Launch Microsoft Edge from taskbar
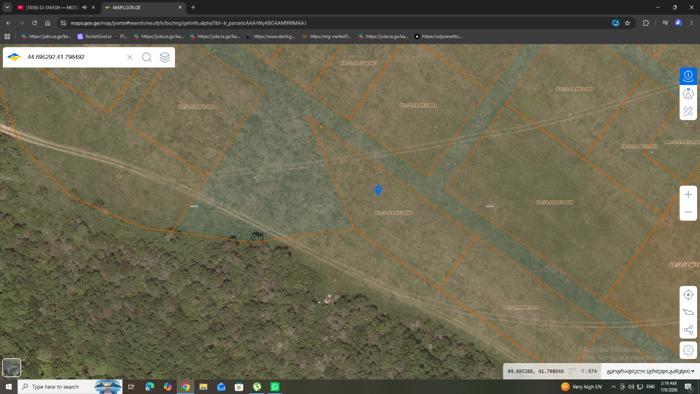 (150, 386)
